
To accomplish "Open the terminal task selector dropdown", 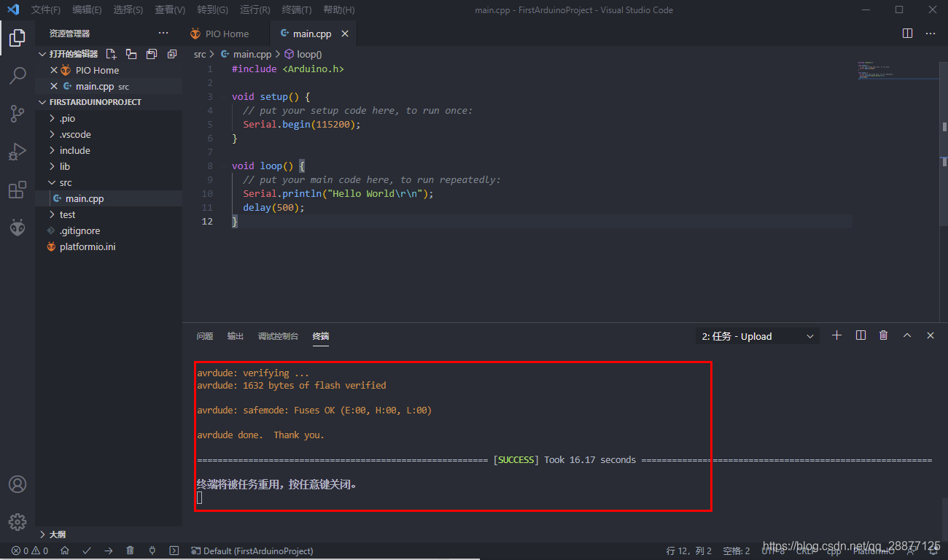I will (758, 336).
